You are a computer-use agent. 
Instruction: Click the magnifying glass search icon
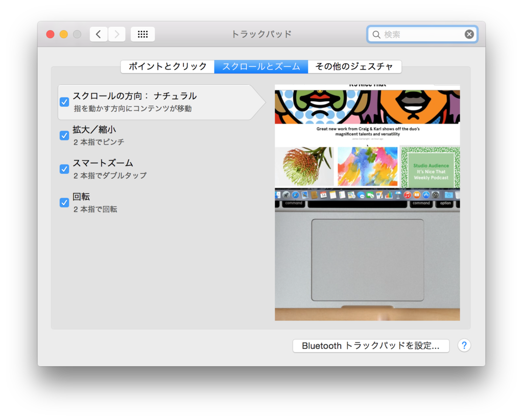click(376, 34)
